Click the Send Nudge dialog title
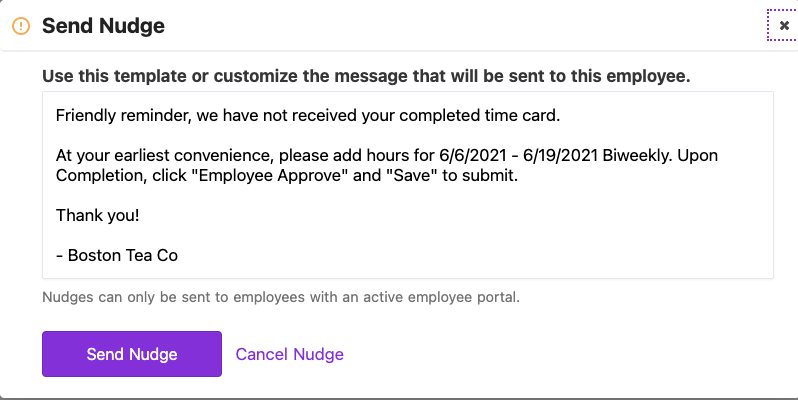798x400 pixels. click(x=103, y=26)
